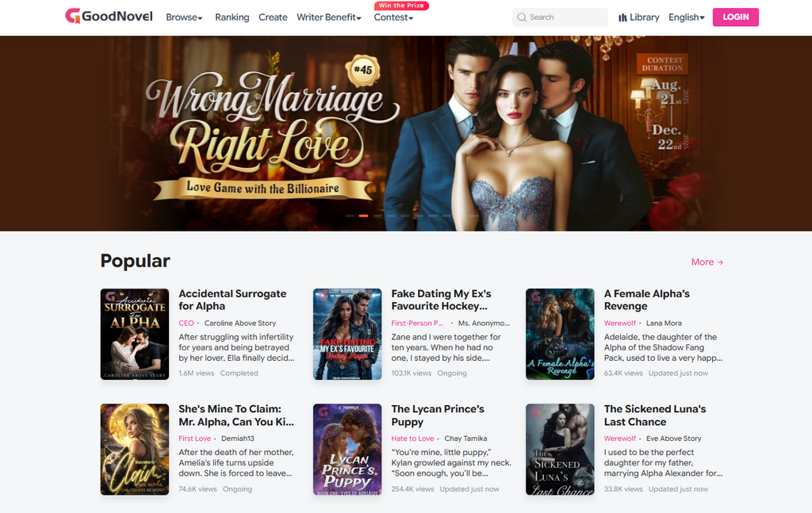
Task: Click the 'Adelaide, the daughter of the' description
Action: 664,347
